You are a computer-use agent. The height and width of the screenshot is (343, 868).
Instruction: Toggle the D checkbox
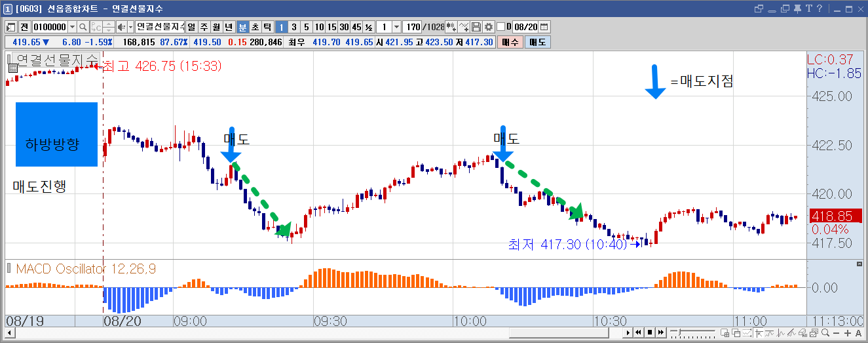500,27
